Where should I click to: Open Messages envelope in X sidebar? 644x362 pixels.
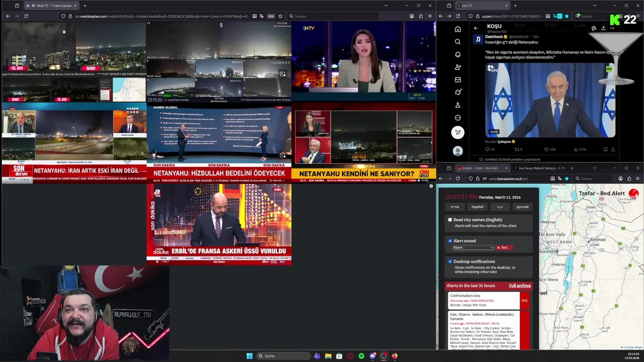457,79
